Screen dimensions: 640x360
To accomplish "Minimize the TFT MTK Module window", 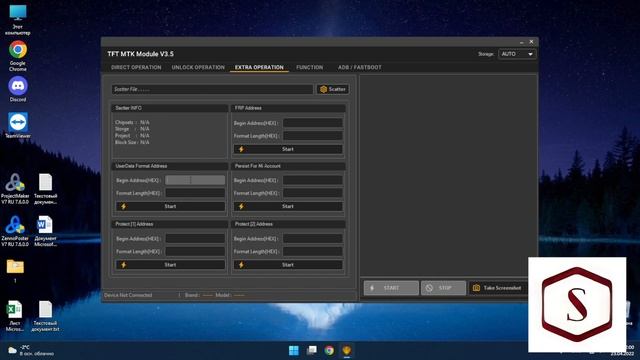I will (522, 42).
